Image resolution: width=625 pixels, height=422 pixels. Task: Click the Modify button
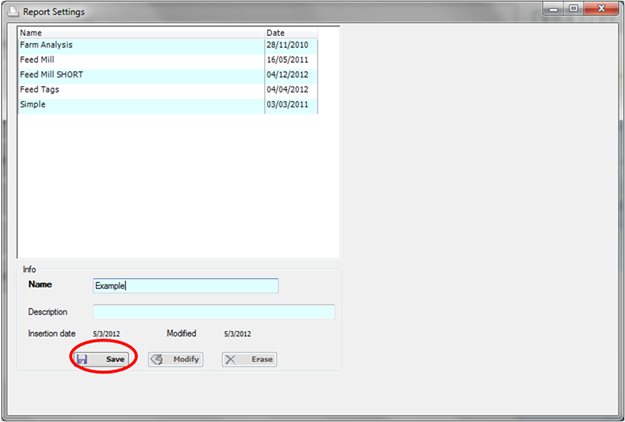pyautogui.click(x=176, y=359)
